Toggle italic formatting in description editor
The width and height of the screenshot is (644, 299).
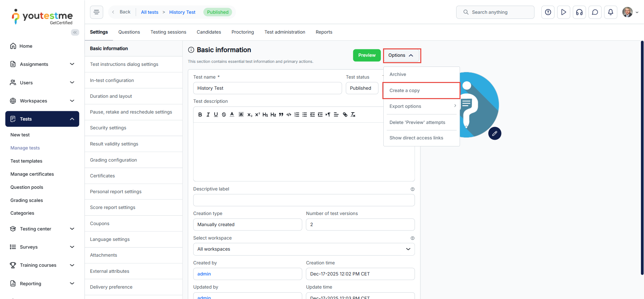tap(208, 115)
